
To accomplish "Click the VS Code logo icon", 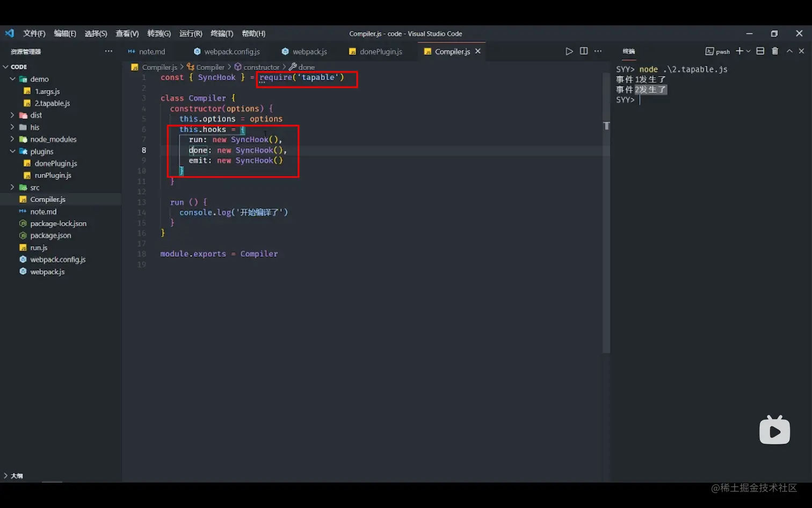I will click(10, 33).
